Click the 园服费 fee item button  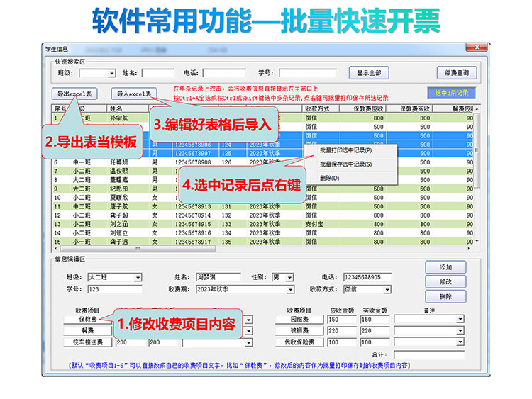pyautogui.click(x=299, y=320)
